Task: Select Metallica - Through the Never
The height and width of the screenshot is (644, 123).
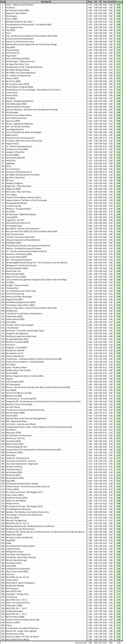Action: tap(18, 209)
